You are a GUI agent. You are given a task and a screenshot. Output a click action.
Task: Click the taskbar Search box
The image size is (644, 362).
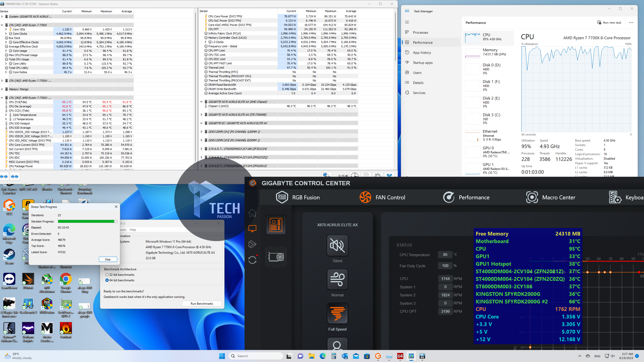pyautogui.click(x=256, y=356)
